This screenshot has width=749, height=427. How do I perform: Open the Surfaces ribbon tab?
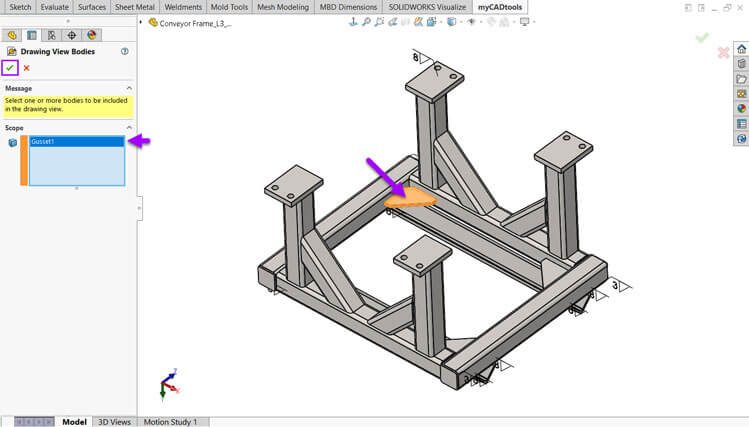point(92,7)
